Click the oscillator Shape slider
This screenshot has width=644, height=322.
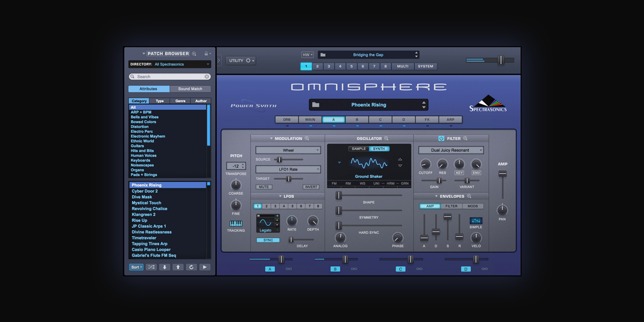click(x=369, y=195)
